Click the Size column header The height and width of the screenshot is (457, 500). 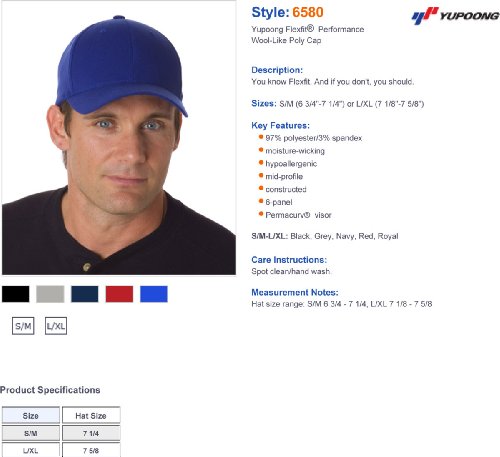click(x=31, y=416)
